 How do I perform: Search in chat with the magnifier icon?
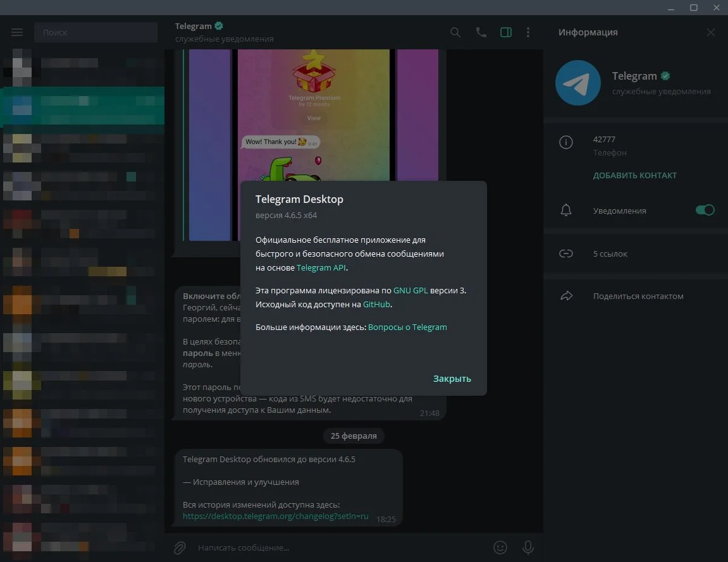[455, 32]
